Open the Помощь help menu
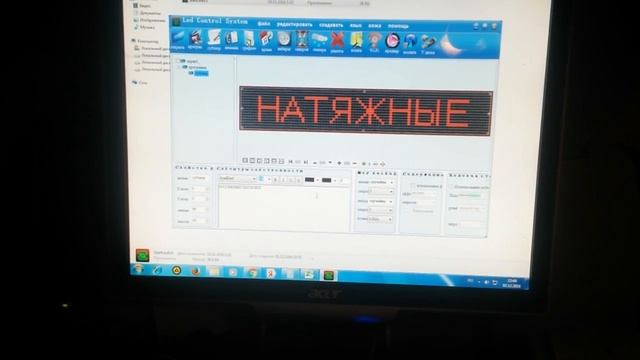640x360 pixels. tap(398, 26)
